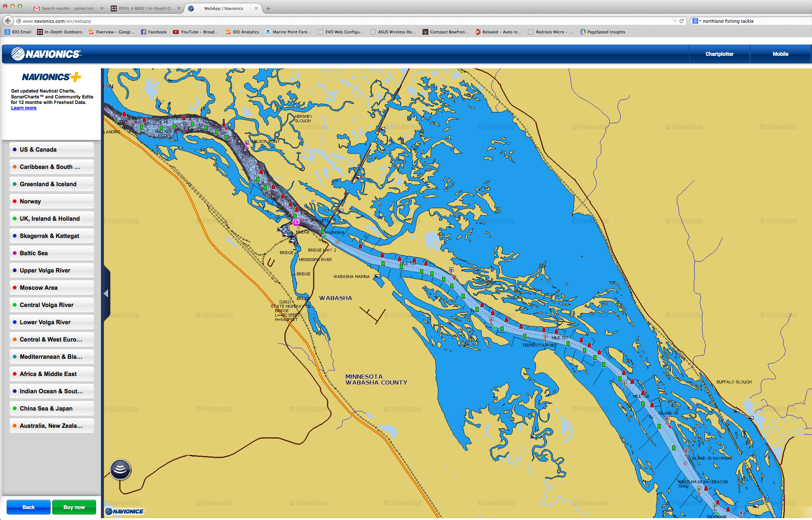Screen dimensions: 812x520
Task: Select Australia, New Zealand region
Action: pos(51,426)
